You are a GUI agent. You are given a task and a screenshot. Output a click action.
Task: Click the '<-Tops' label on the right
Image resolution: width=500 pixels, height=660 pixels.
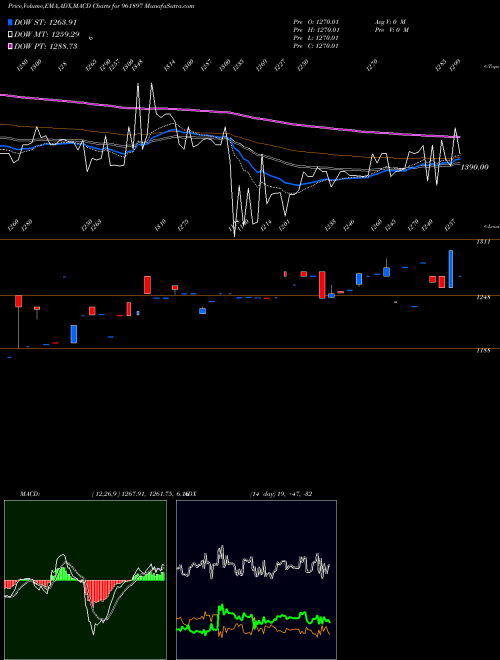pyautogui.click(x=491, y=67)
